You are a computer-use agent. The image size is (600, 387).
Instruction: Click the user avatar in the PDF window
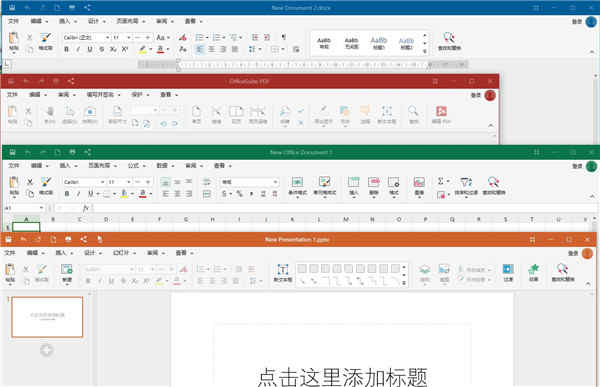[490, 95]
